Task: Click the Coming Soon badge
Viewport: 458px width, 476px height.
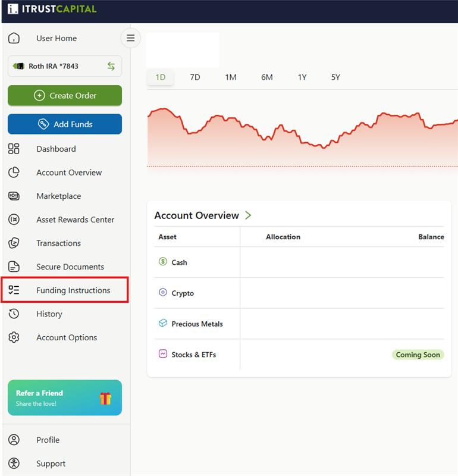Action: (418, 355)
